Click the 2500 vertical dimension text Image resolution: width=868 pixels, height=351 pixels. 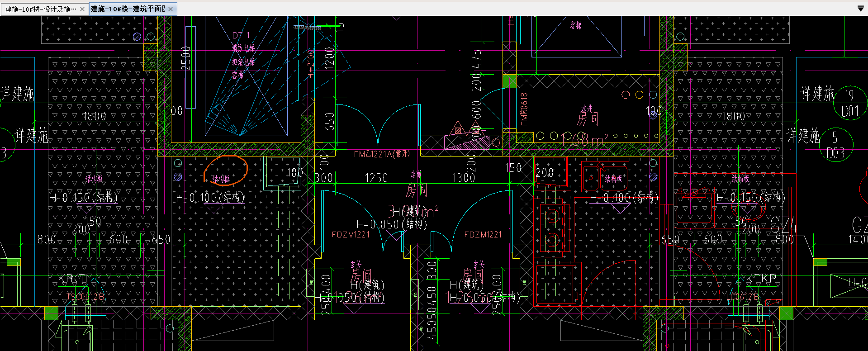[186, 58]
